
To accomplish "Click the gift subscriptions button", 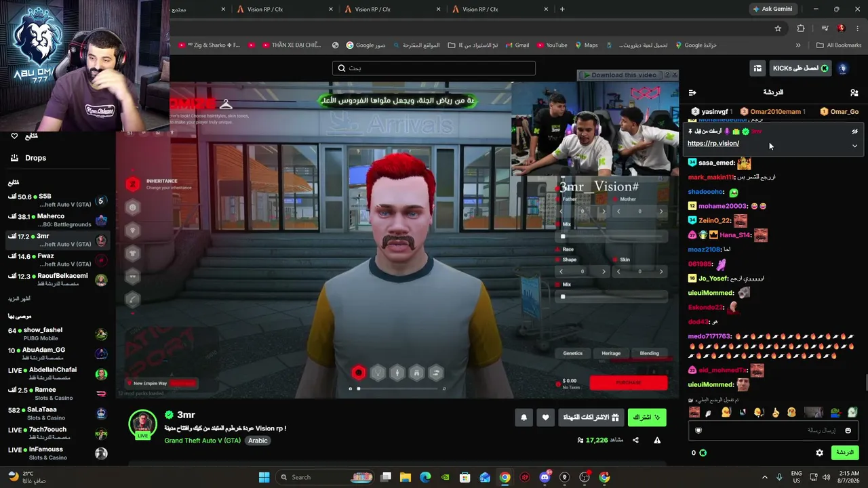I will pyautogui.click(x=591, y=418).
